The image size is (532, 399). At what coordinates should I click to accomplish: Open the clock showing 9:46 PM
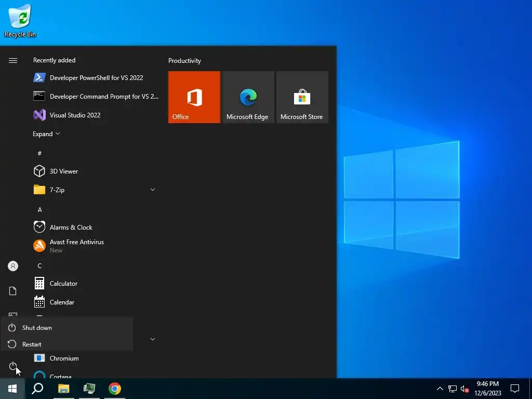coord(487,389)
